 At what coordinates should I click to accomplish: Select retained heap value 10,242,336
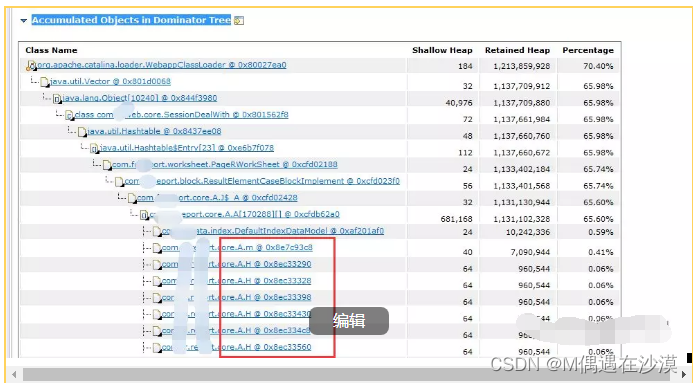528,232
